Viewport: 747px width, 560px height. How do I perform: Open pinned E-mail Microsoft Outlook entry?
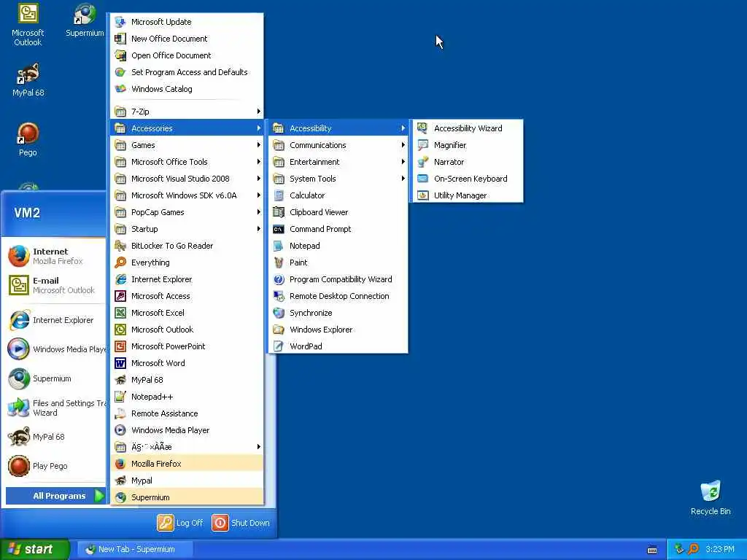pyautogui.click(x=55, y=285)
